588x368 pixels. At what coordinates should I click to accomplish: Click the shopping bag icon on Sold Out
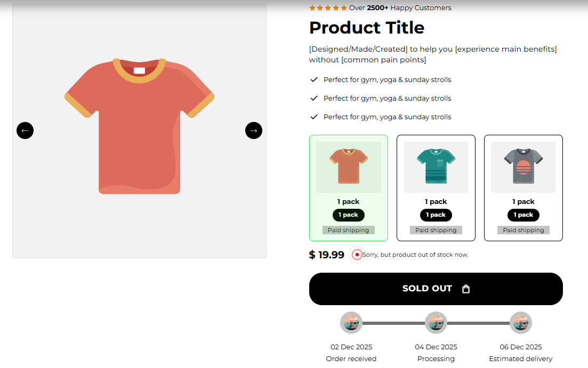click(x=466, y=289)
